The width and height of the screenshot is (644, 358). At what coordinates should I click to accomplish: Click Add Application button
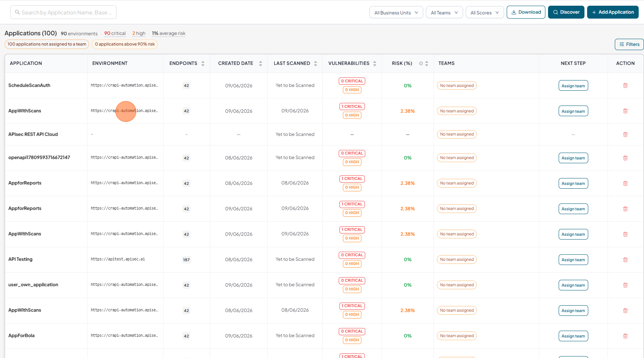pos(613,12)
